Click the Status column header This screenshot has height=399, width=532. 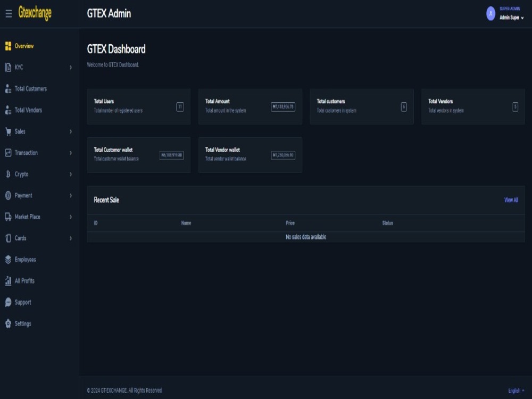[x=387, y=223]
